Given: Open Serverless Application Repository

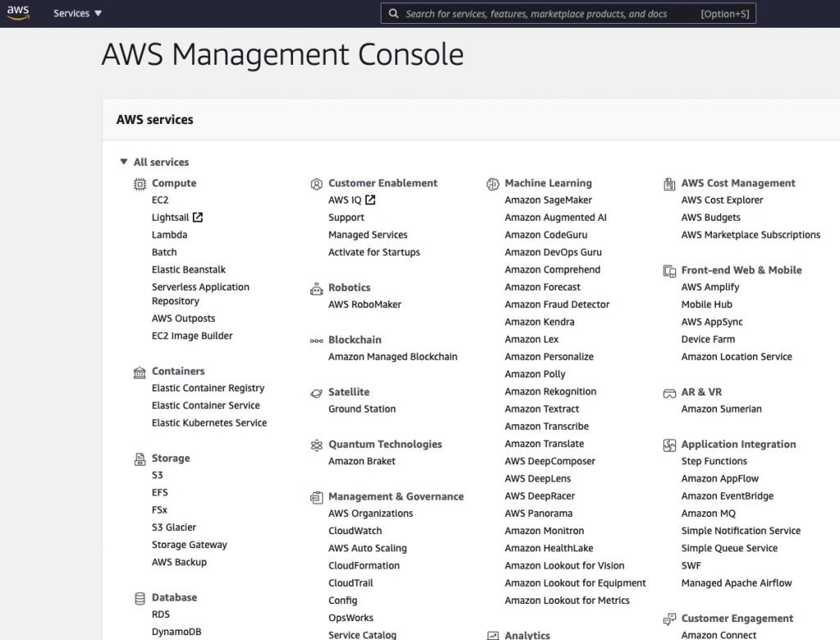Looking at the screenshot, I should [x=200, y=294].
